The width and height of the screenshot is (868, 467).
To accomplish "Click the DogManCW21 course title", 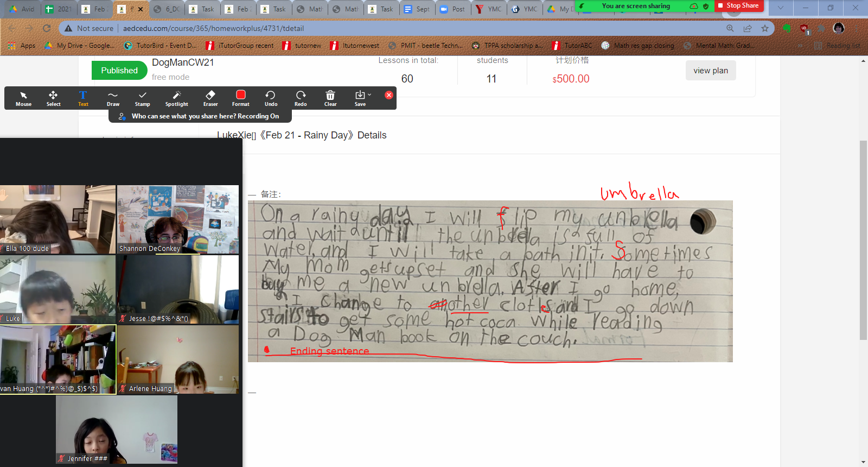I will point(183,62).
